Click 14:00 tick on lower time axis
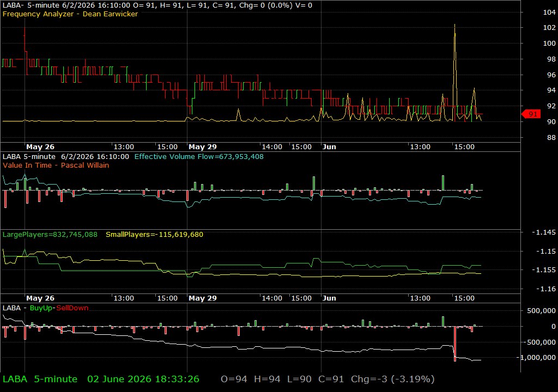This screenshot has width=558, height=392. pos(272,298)
